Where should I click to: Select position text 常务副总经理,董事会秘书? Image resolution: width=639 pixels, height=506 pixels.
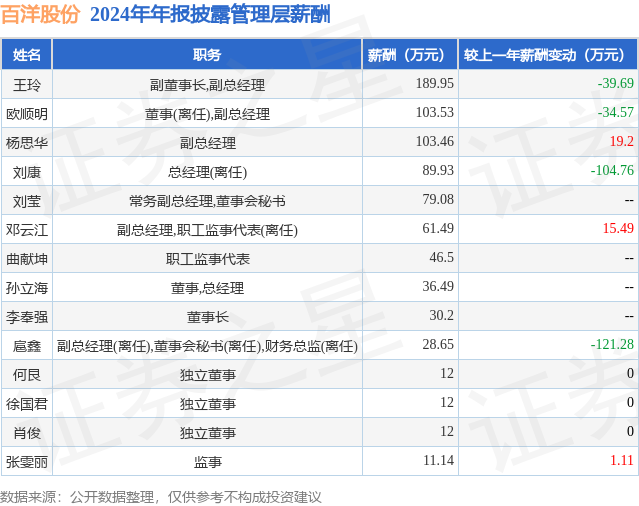pos(207,201)
